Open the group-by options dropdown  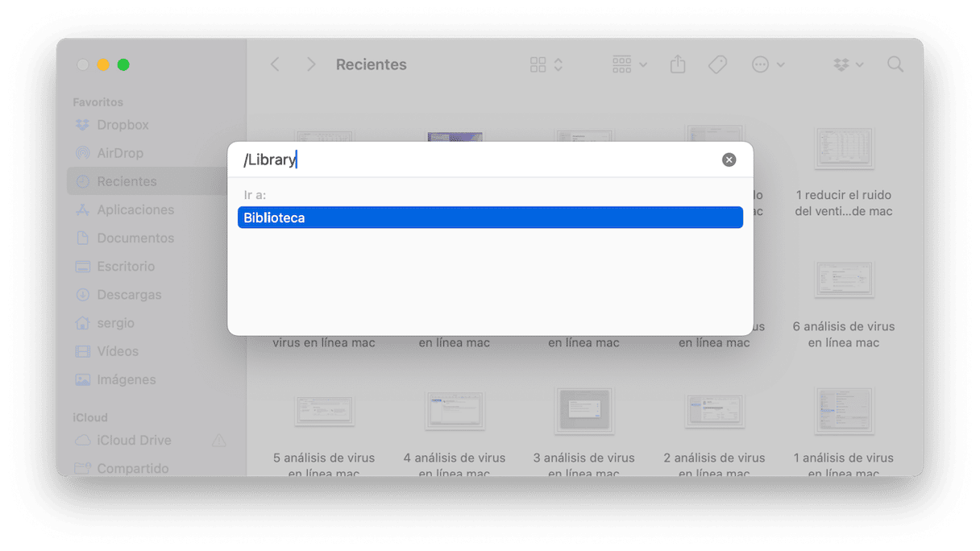pyautogui.click(x=629, y=64)
